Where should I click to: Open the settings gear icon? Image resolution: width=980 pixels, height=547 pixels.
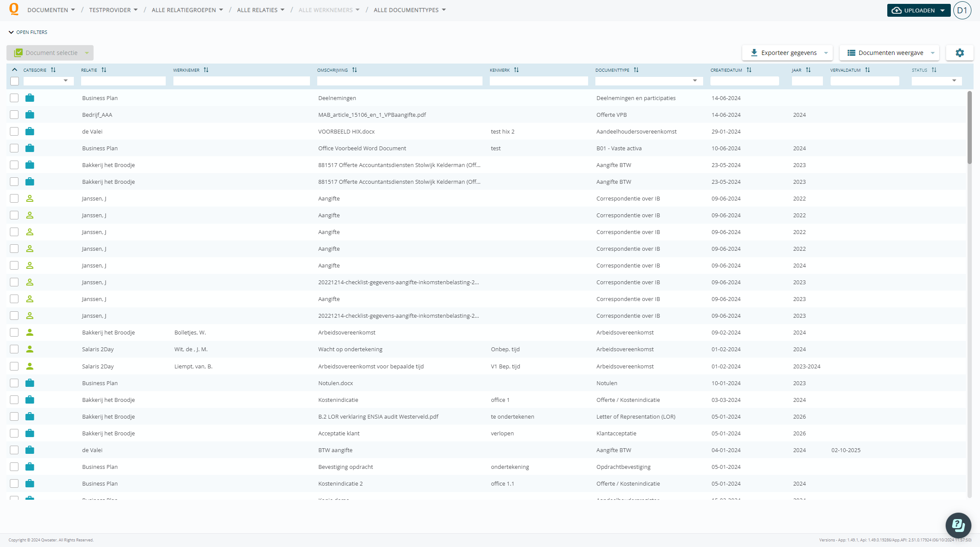point(960,53)
